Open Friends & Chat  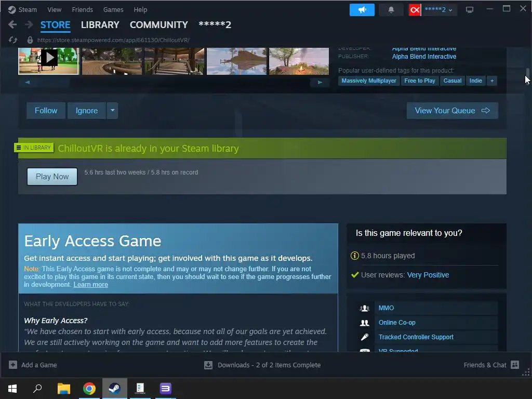click(x=485, y=365)
